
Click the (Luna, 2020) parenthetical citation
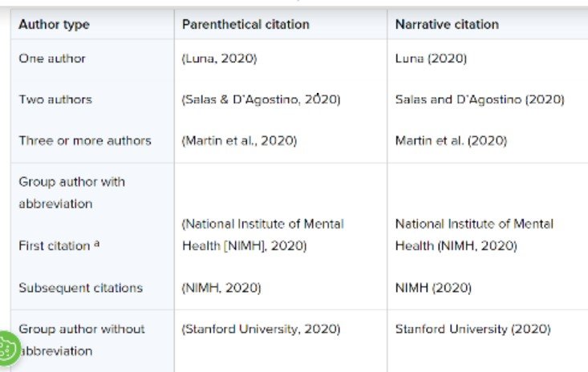pos(219,59)
